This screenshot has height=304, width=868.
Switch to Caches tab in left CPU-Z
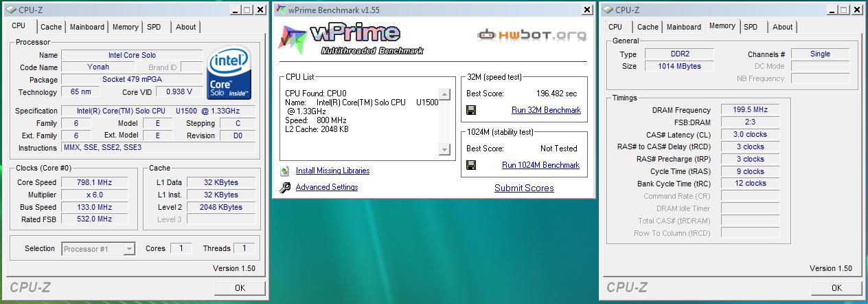pos(51,27)
